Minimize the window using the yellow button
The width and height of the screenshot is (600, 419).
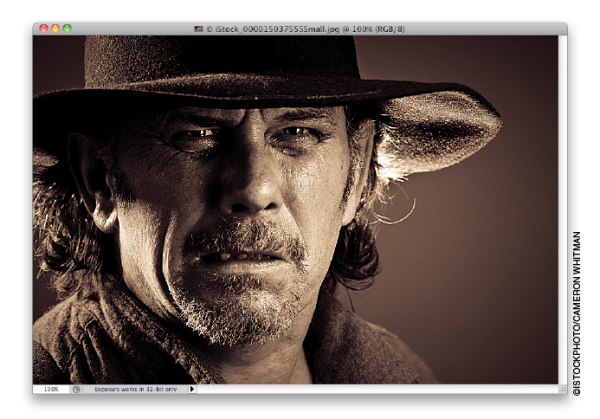coord(55,28)
